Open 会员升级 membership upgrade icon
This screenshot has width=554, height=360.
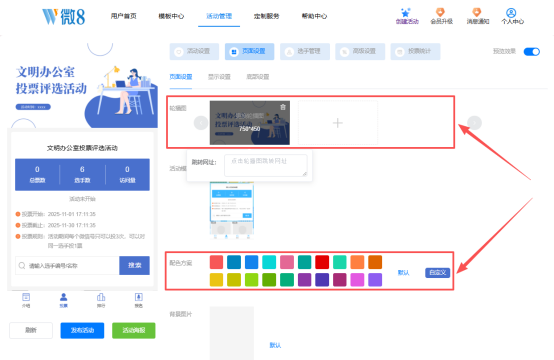[x=440, y=12]
